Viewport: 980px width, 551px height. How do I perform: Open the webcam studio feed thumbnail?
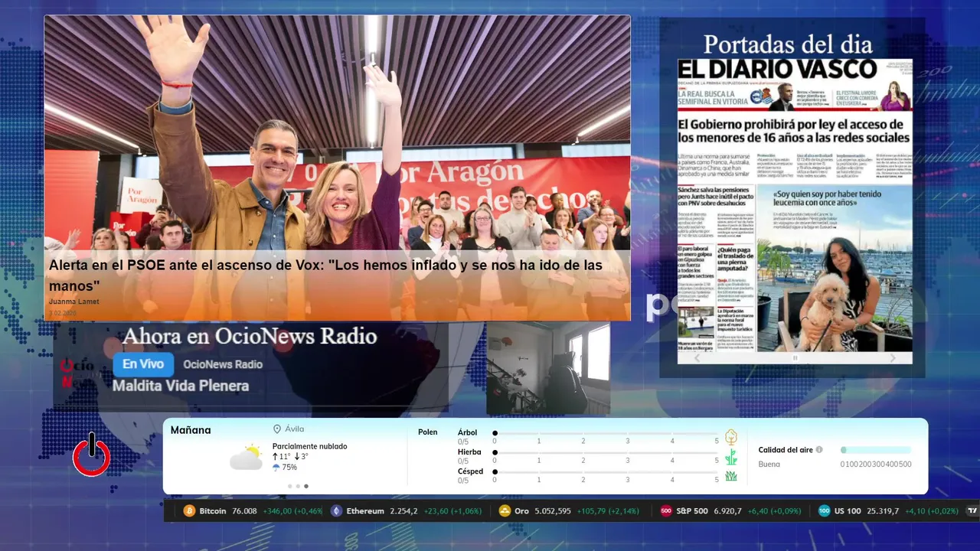(548, 369)
